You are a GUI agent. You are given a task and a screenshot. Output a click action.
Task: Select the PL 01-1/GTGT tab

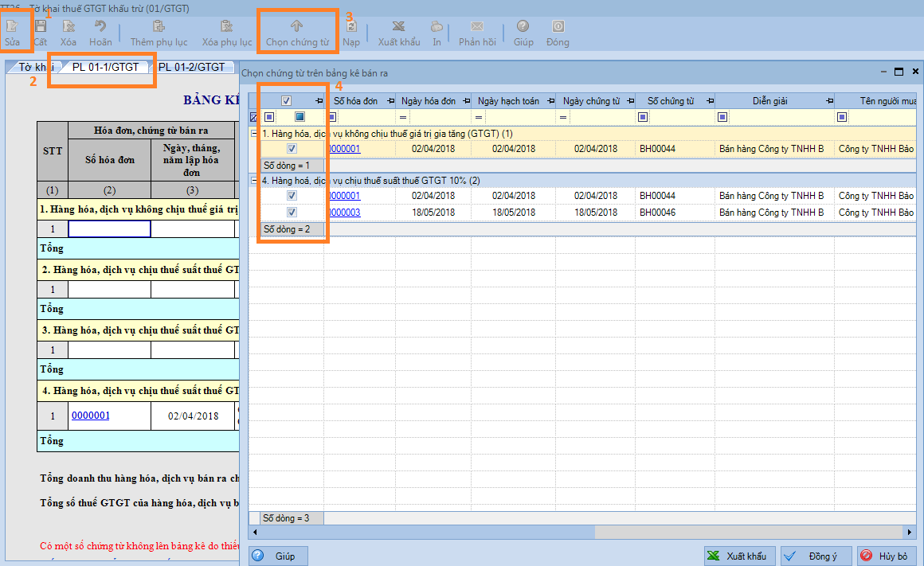(105, 67)
